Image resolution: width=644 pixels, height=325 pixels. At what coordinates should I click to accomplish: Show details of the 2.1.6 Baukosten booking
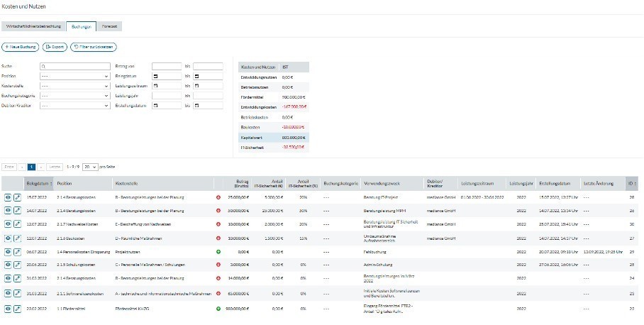coord(8,238)
